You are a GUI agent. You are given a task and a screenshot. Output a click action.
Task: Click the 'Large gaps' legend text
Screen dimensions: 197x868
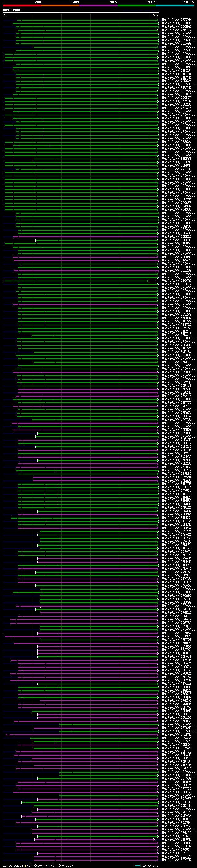click(x=13, y=866)
